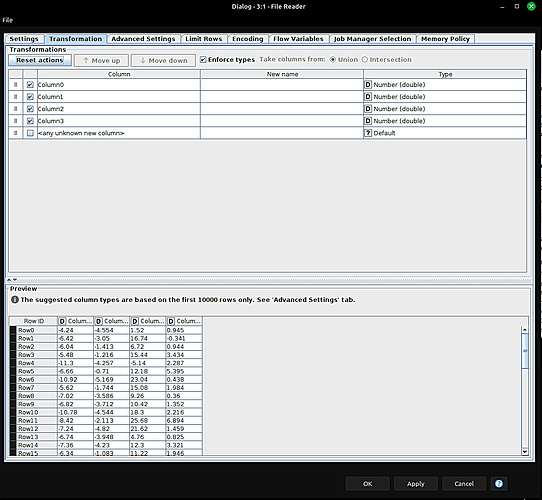542x500 pixels.
Task: Uncheck the Column0 include checkbox
Action: pos(30,85)
